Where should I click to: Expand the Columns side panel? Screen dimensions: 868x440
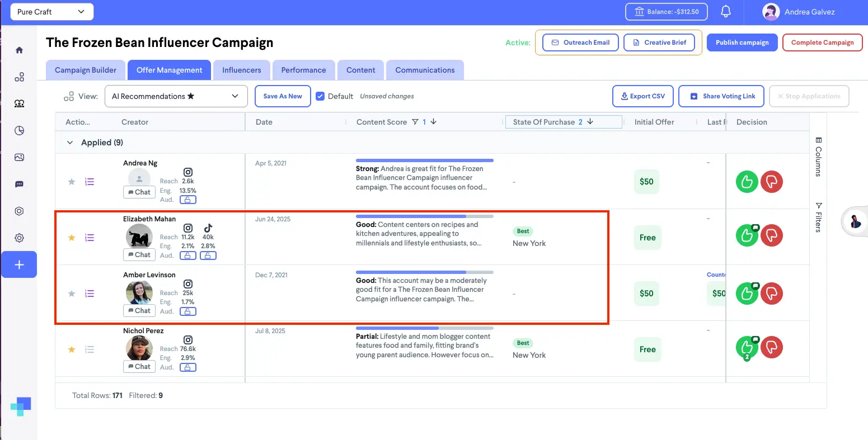pos(818,157)
